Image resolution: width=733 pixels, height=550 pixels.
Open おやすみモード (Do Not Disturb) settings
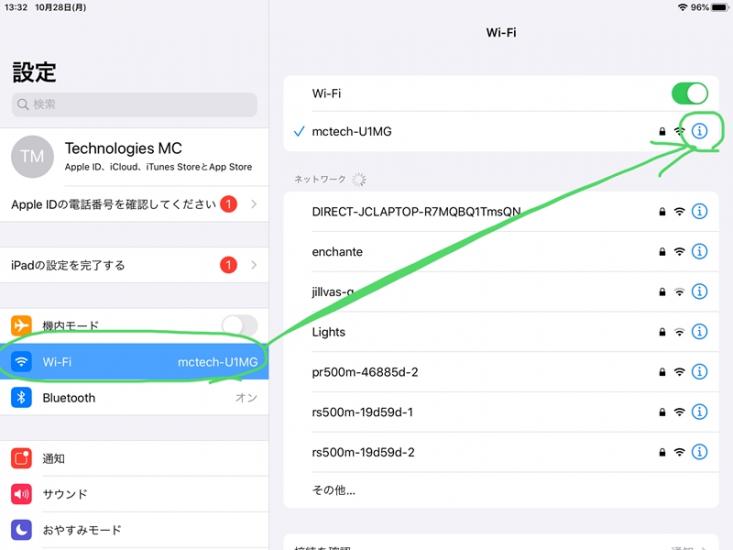(x=134, y=530)
